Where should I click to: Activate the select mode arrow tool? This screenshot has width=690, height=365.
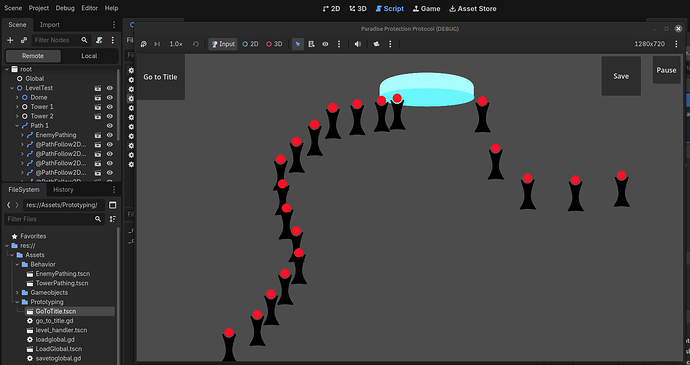pyautogui.click(x=298, y=44)
